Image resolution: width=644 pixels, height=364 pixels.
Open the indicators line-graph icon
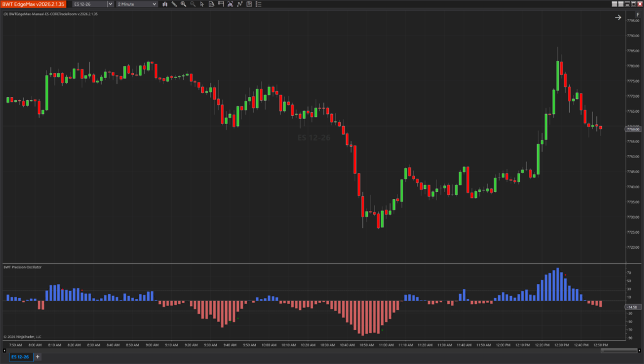tap(240, 4)
